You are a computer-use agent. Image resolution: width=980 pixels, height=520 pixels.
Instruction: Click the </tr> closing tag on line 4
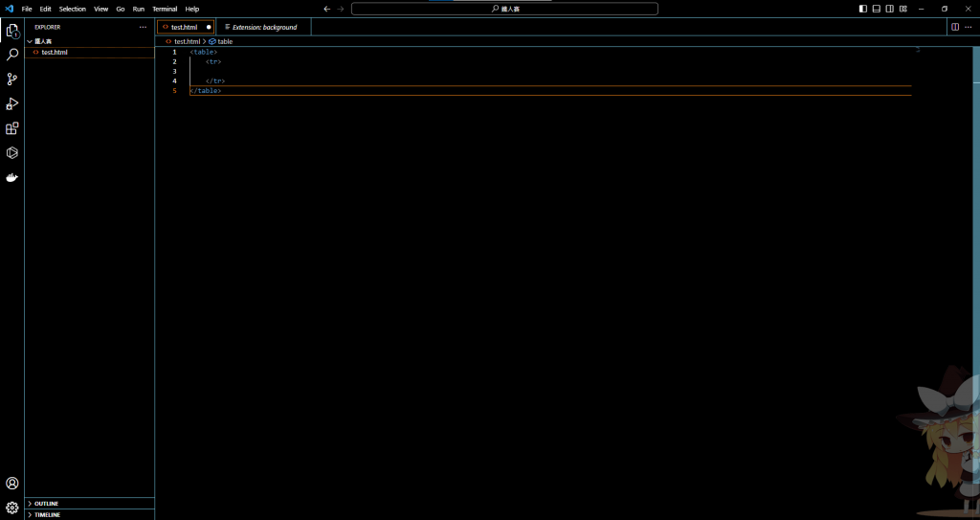215,81
